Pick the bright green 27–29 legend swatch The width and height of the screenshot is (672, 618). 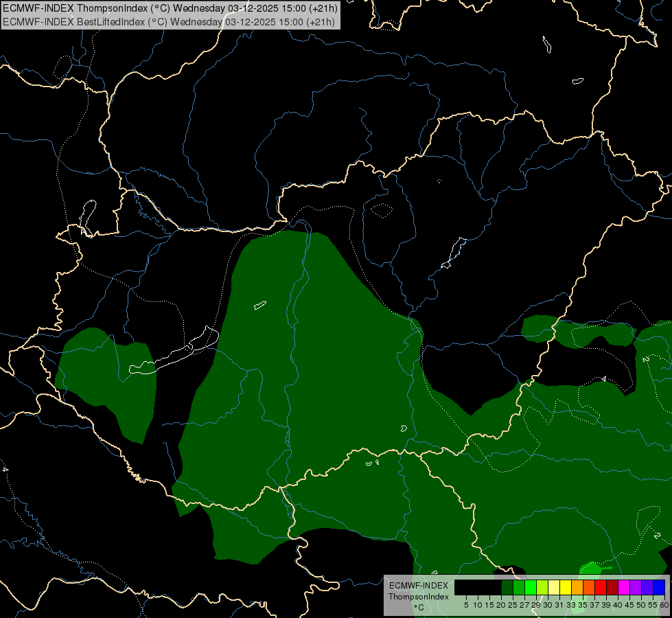click(x=531, y=587)
